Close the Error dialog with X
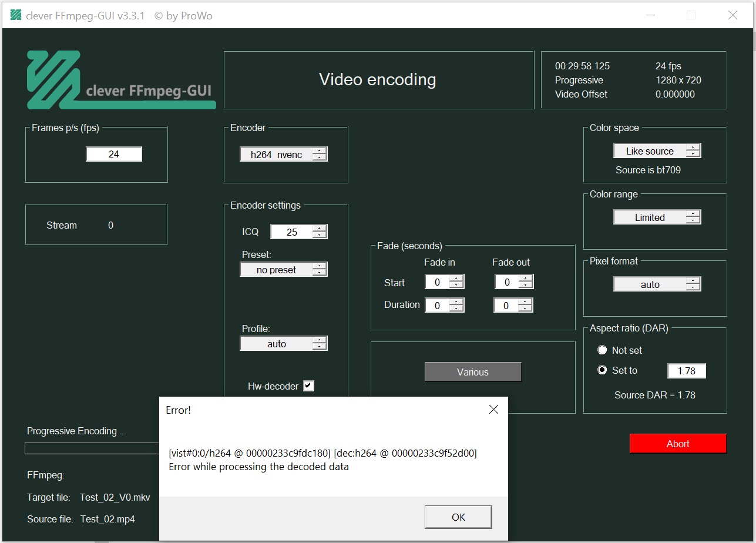This screenshot has height=543, width=756. (x=493, y=410)
